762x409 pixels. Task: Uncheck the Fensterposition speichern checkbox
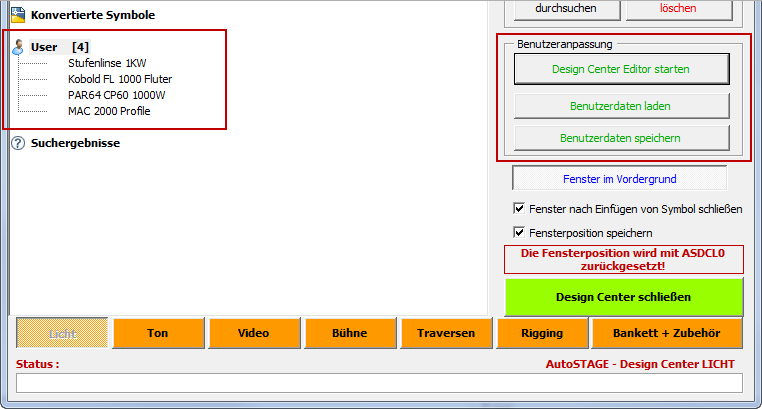coord(519,232)
